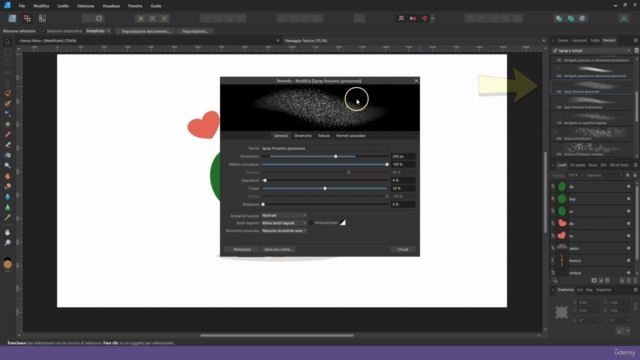The image size is (640, 360).
Task: Open the account profile icon
Action: (x=624, y=18)
